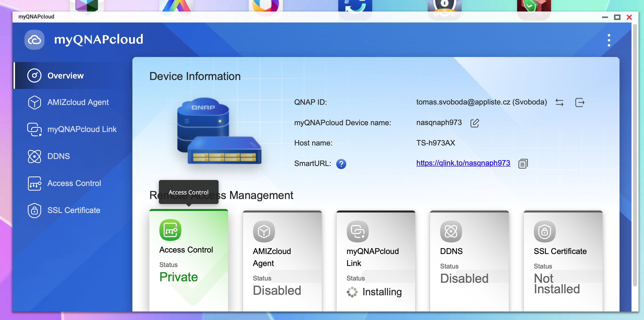Navigate to Access Control sidebar item

[x=74, y=183]
